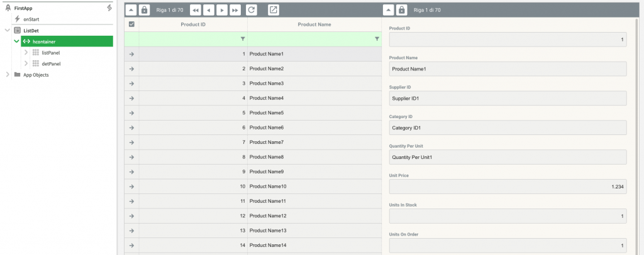Open row arrow for Product Name13

[131, 231]
